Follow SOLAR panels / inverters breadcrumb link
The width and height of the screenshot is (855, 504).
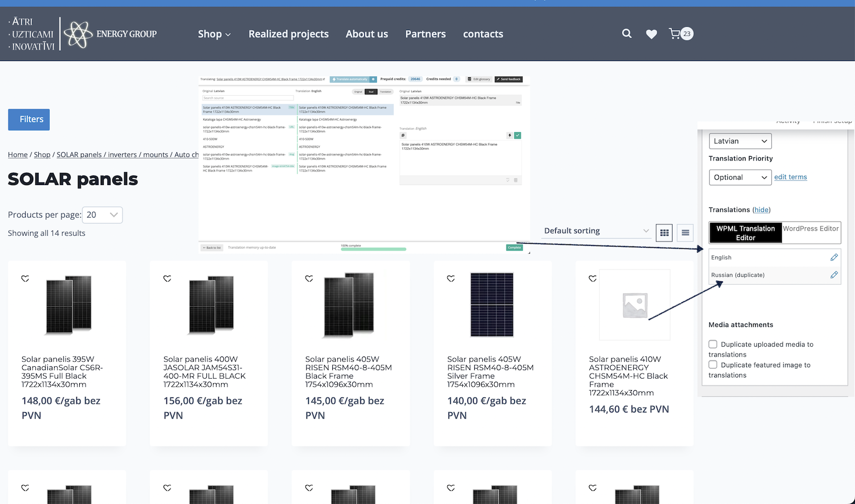pos(128,155)
